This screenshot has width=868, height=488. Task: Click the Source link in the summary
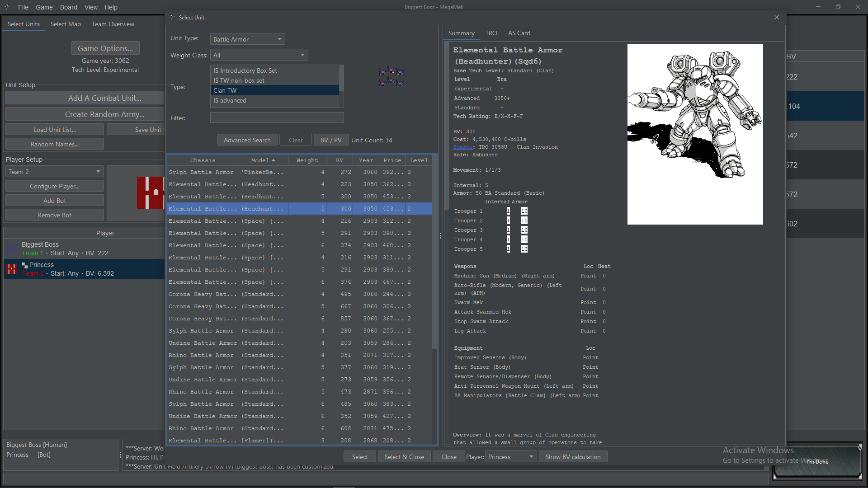pos(462,147)
